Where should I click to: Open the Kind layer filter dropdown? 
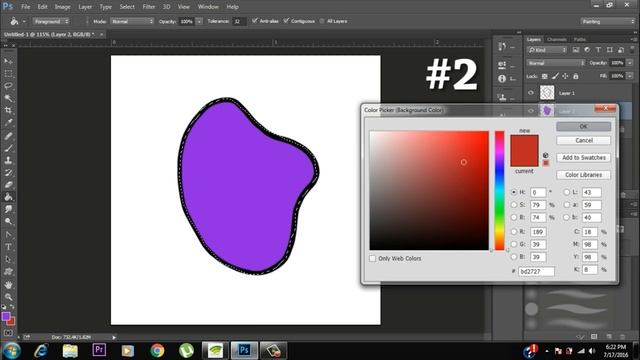coord(547,50)
